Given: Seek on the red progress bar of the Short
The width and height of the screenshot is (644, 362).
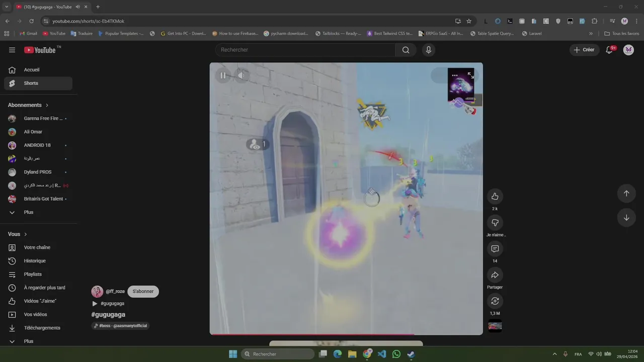Looking at the screenshot, I should pos(346,334).
